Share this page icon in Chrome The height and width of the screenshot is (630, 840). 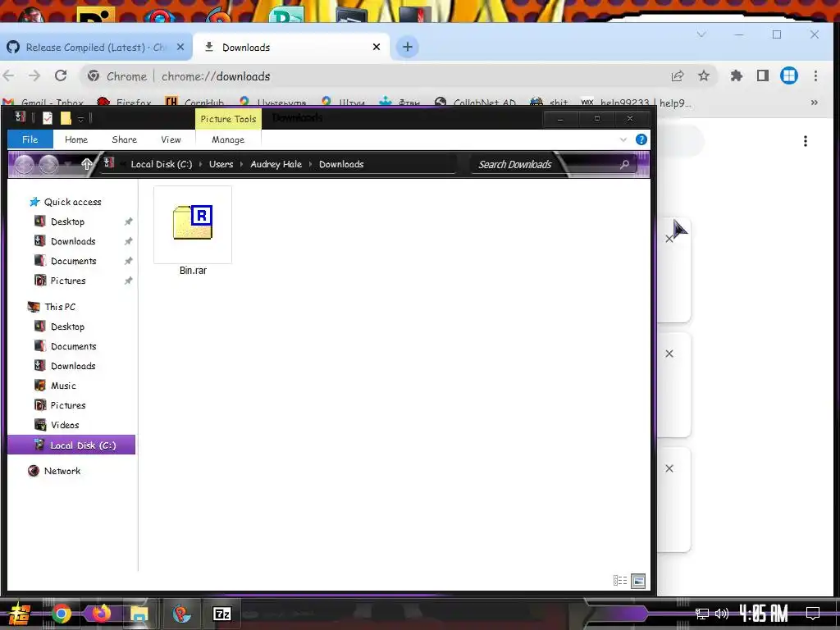point(678,76)
